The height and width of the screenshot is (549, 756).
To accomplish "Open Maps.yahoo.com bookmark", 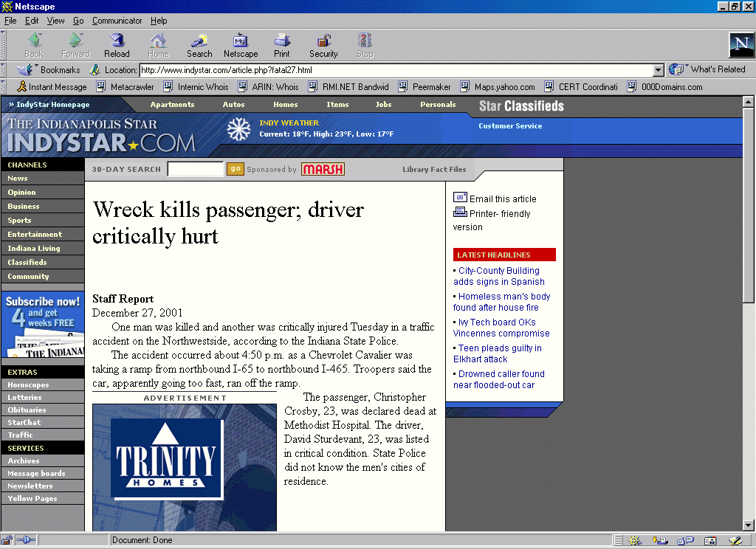I will click(498, 87).
